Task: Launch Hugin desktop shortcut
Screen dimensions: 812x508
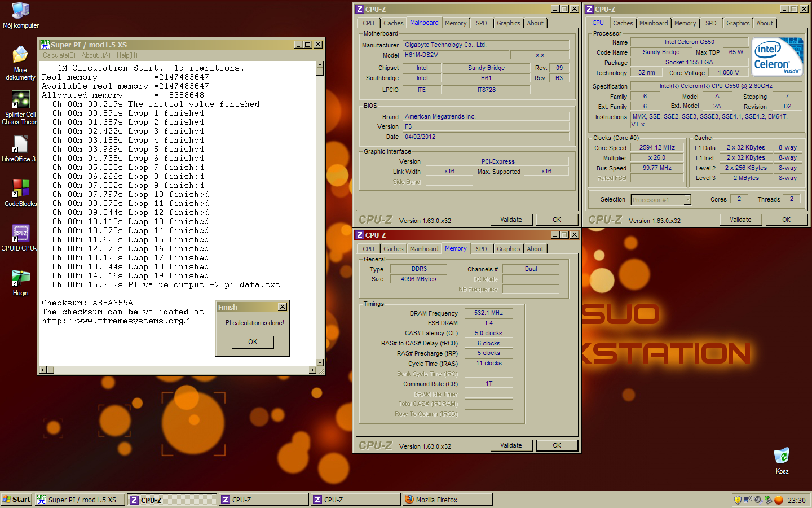Action: point(20,282)
